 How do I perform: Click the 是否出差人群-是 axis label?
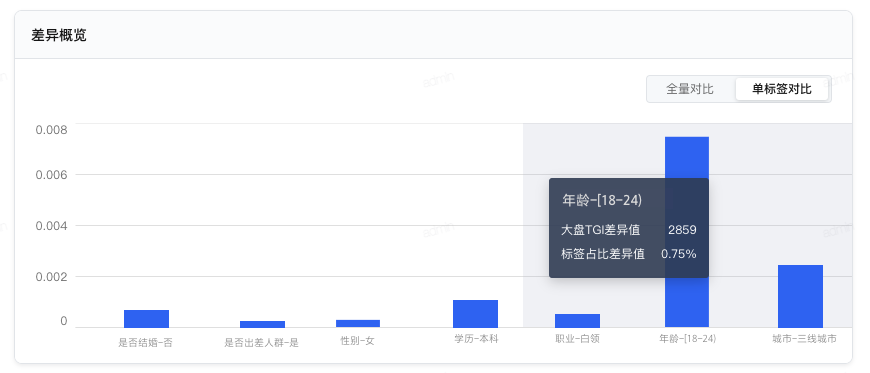point(261,342)
